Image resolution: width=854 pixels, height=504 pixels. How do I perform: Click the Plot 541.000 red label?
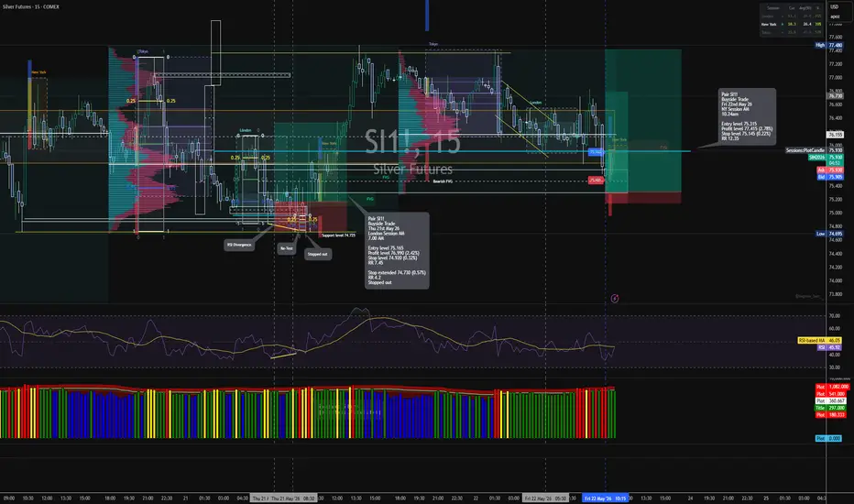coord(830,393)
